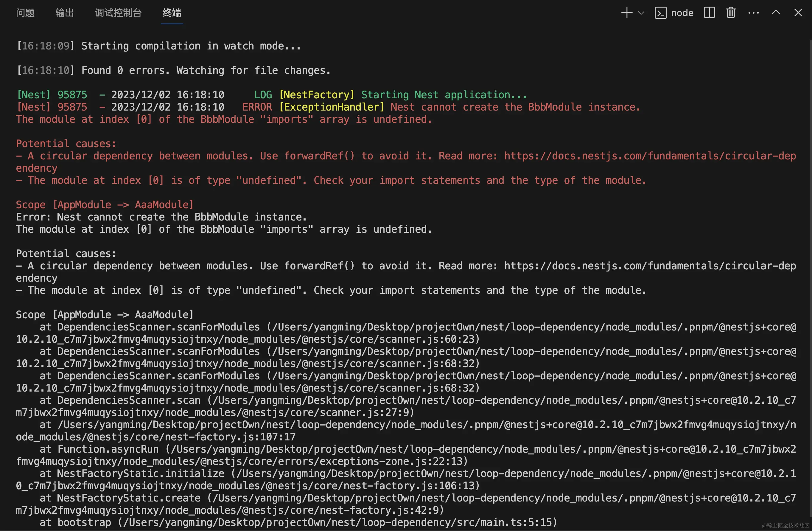
Task: Click the yellow [NestFactory] label
Action: (x=317, y=95)
